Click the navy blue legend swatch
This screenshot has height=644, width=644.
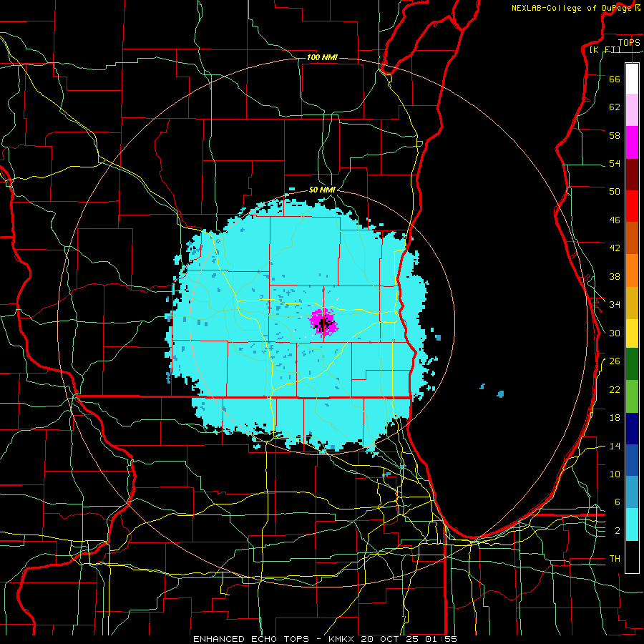coord(632,429)
